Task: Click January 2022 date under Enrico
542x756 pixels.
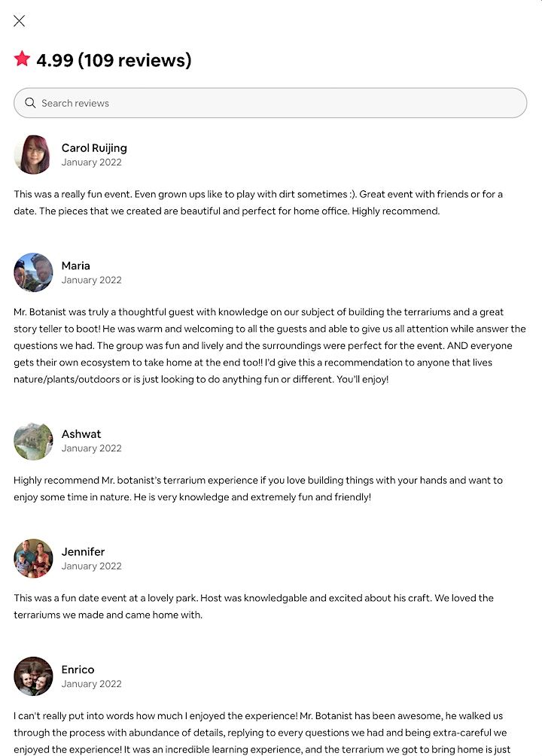Action: tap(92, 684)
